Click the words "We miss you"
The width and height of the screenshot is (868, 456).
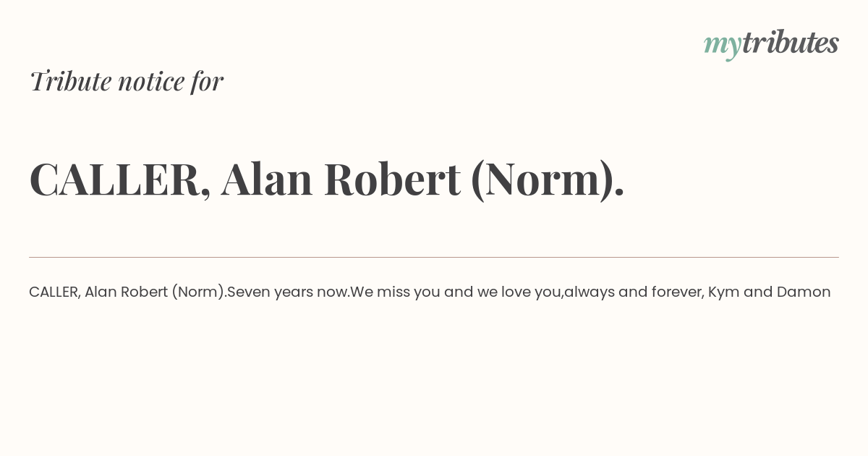click(x=395, y=292)
